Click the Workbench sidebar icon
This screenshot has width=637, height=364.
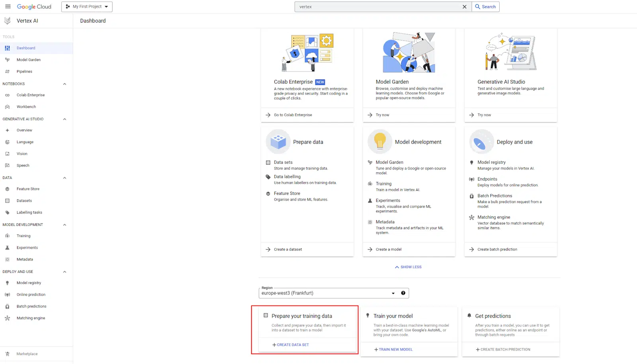point(7,107)
